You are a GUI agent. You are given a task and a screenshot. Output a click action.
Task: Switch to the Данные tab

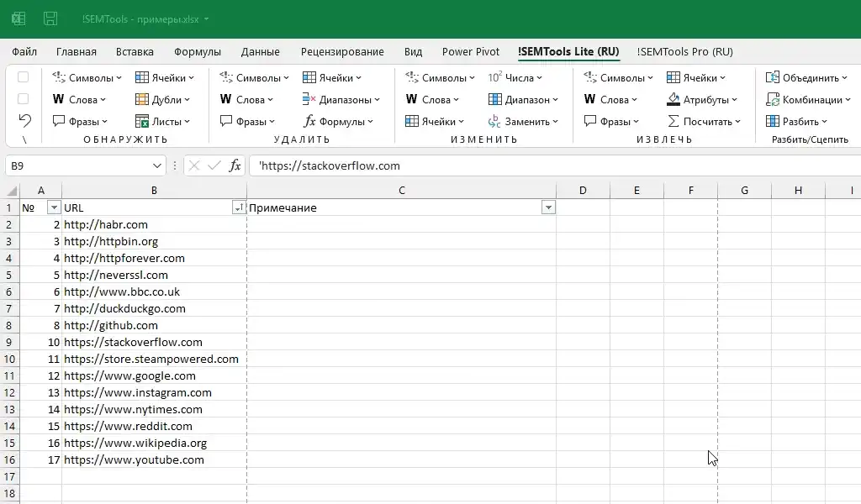point(261,51)
